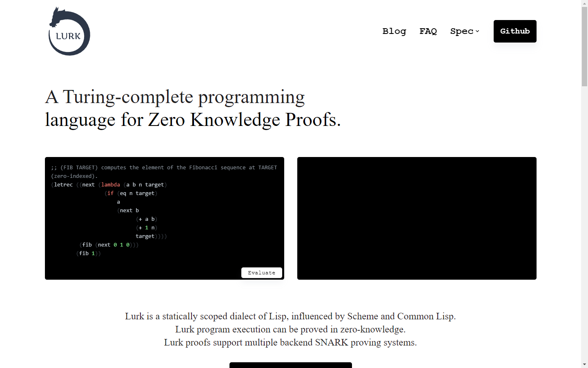Click the statically scoped dialect of Lisp sentence

pyautogui.click(x=290, y=316)
